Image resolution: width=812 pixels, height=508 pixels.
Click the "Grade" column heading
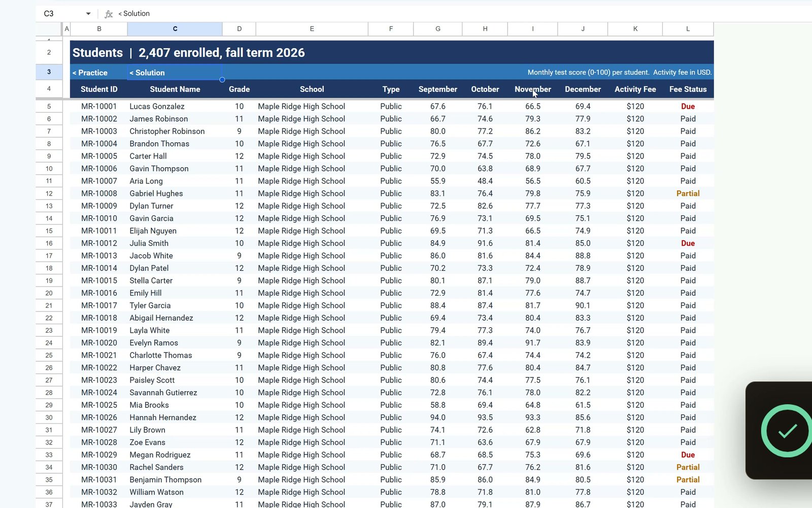[239, 89]
